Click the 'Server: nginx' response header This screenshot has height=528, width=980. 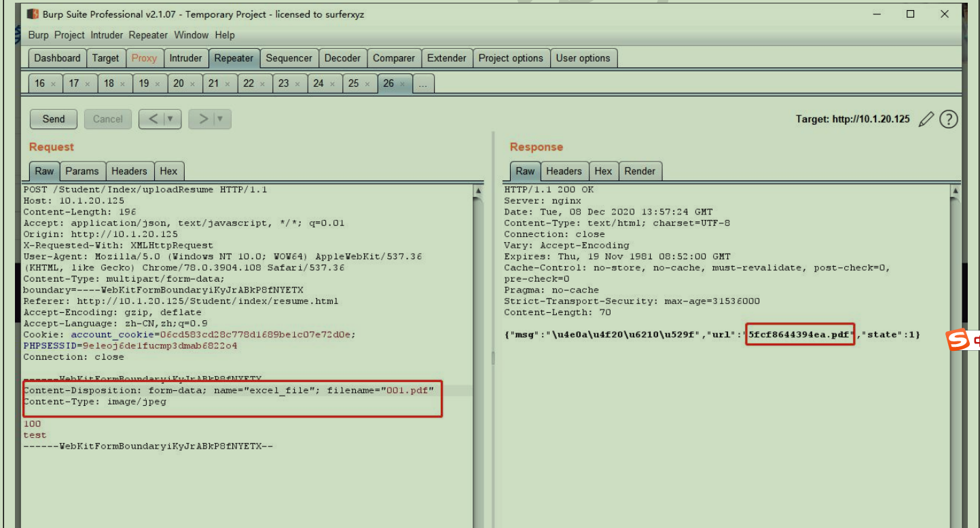click(x=543, y=200)
